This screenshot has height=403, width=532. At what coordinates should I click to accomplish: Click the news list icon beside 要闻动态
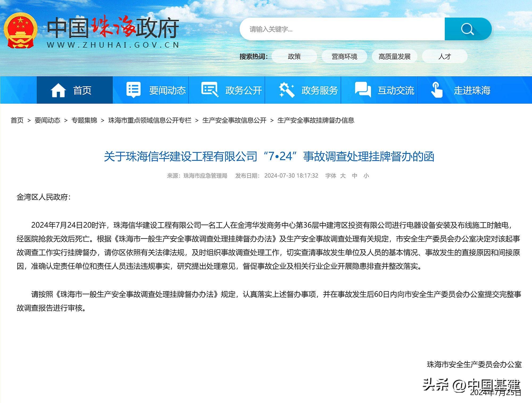pyautogui.click(x=133, y=90)
